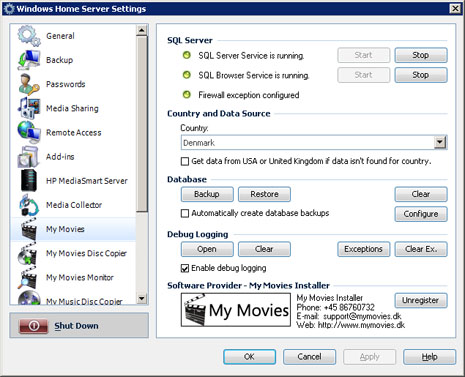Click the My Movies Monitor icon
The height and width of the screenshot is (377, 465).
click(x=27, y=277)
